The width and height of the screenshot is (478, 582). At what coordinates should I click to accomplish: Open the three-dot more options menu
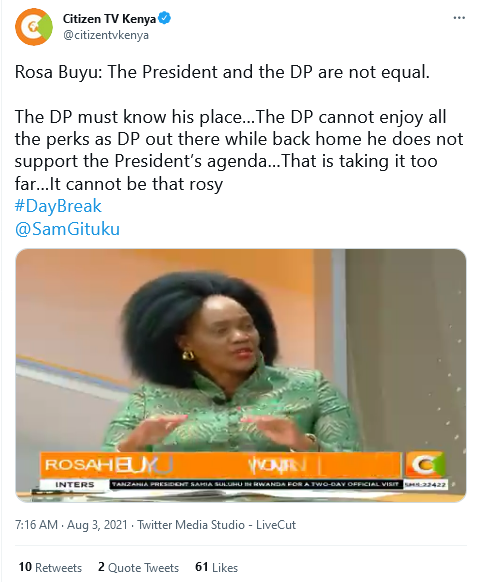point(459,18)
